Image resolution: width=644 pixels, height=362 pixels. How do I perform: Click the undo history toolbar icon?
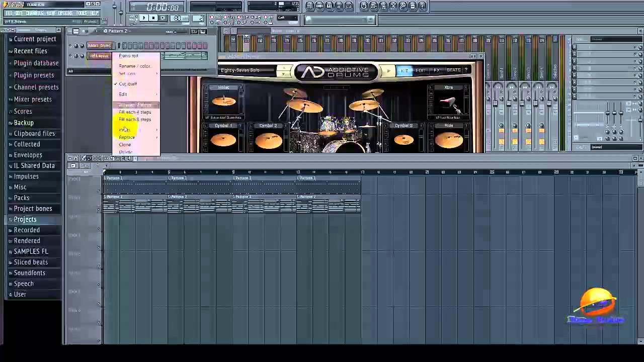363,6
